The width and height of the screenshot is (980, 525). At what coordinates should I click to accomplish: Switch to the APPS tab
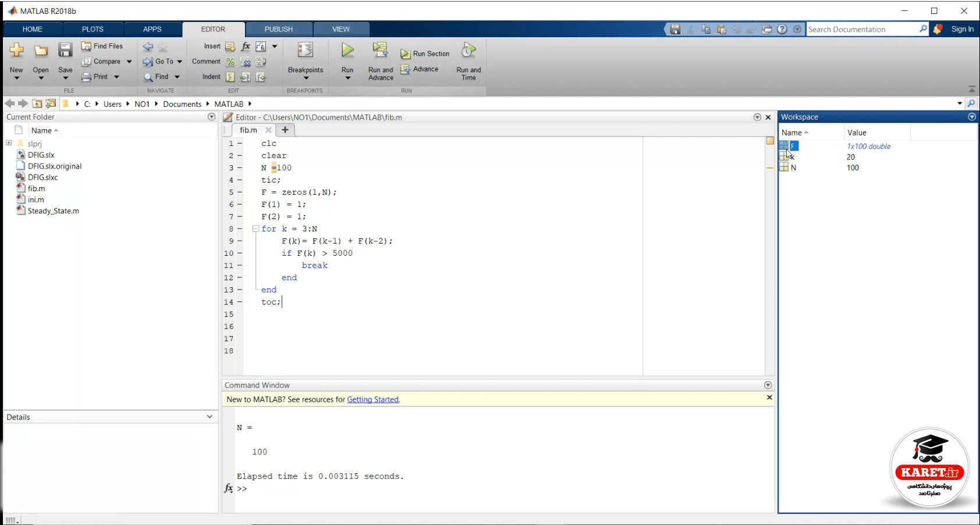click(x=152, y=29)
